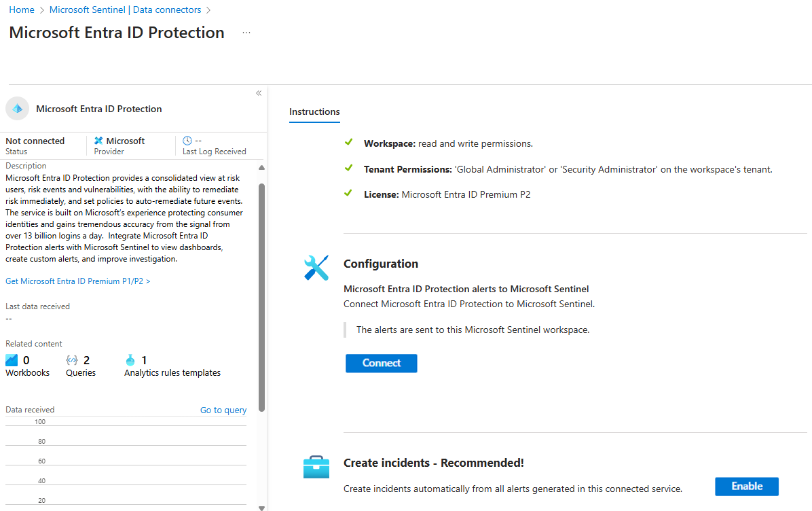Click the Microsoft Provider icon
Screen dimensions: 812x511
tap(98, 140)
